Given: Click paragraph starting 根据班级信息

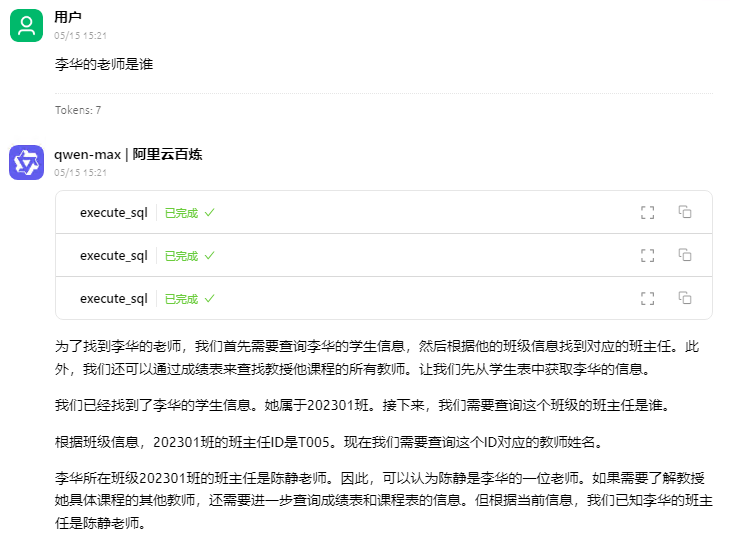Looking at the screenshot, I should click(x=329, y=442).
